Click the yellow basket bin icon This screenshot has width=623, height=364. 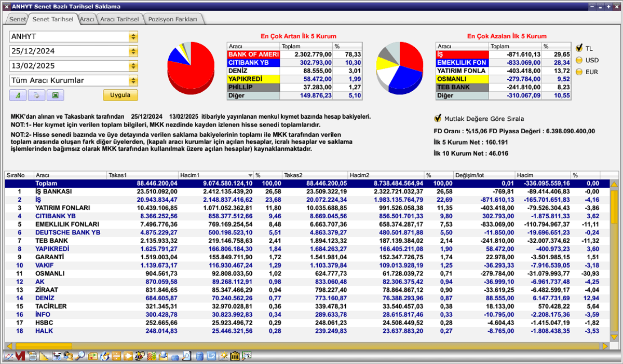pyautogui.click(x=235, y=356)
